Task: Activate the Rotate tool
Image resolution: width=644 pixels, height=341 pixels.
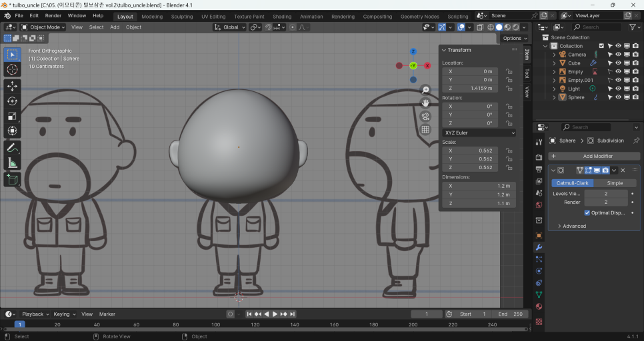Action: (x=12, y=101)
